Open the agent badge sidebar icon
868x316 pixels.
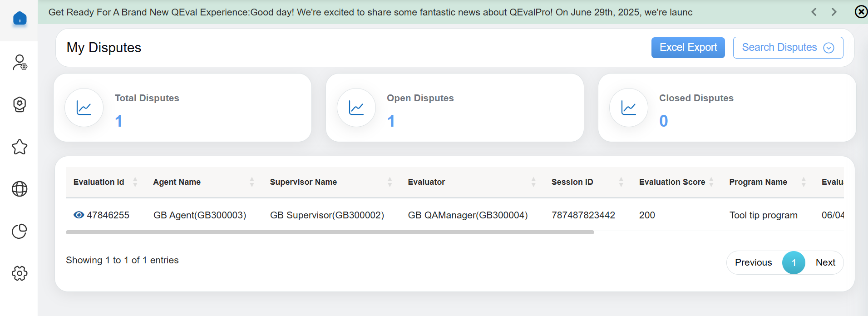tap(20, 104)
